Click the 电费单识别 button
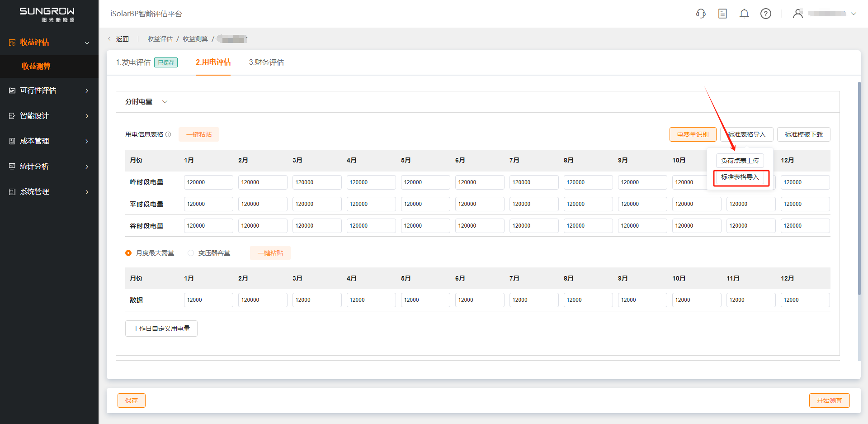Screen dimensions: 868x424 (693, 134)
